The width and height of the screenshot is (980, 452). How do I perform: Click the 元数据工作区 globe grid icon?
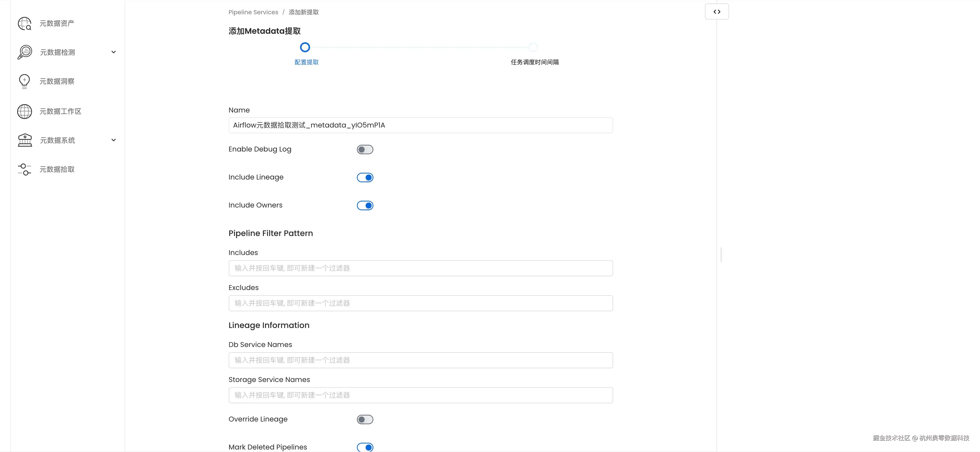click(25, 111)
